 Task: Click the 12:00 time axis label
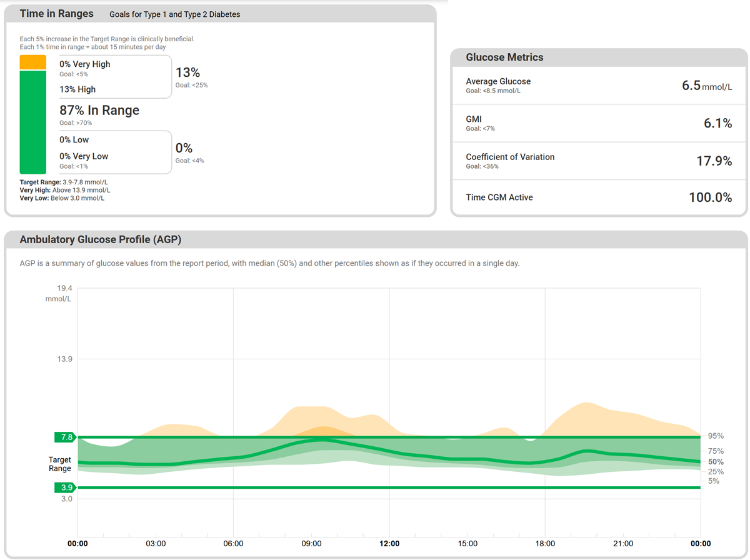(389, 544)
